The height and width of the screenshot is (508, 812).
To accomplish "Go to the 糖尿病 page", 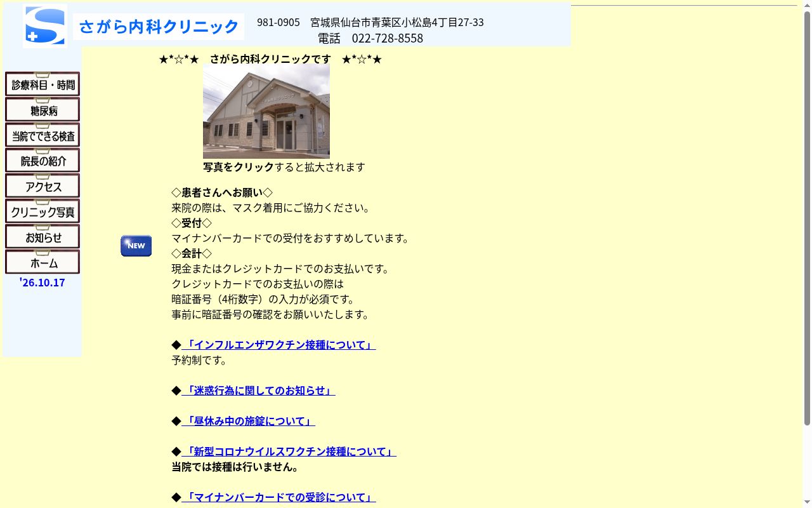I will pos(43,109).
